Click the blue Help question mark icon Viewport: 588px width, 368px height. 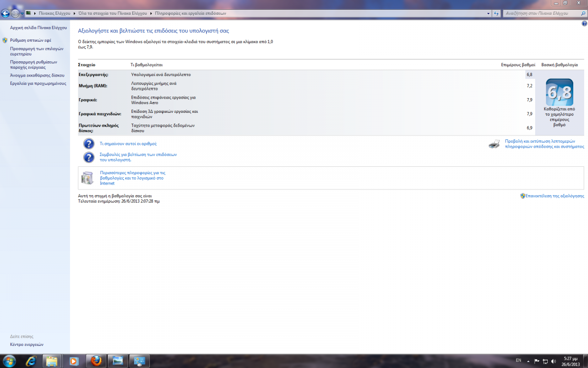(584, 24)
